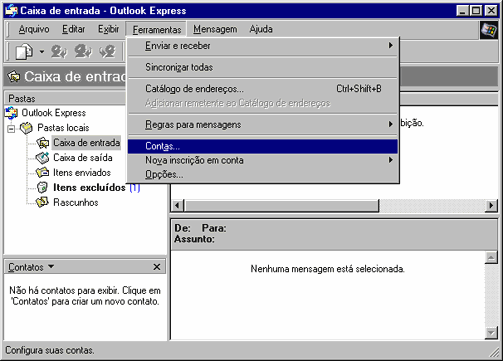Open the Arquivo menu
The height and width of the screenshot is (361, 503).
tap(34, 29)
